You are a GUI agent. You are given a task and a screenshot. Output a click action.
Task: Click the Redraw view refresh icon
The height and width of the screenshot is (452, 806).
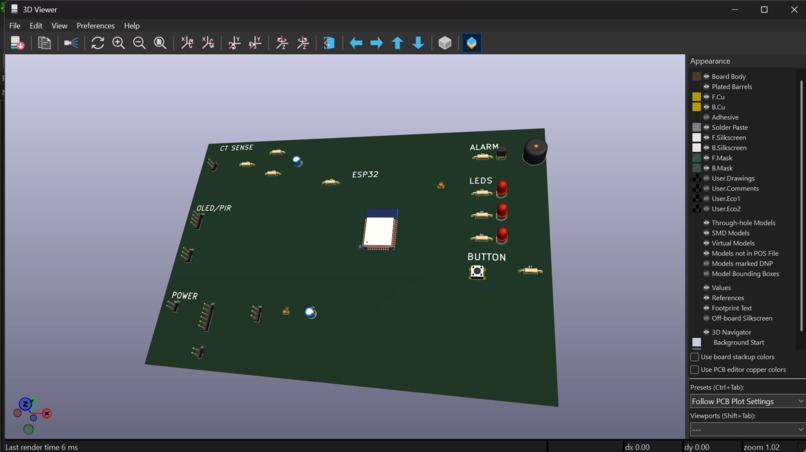click(98, 43)
